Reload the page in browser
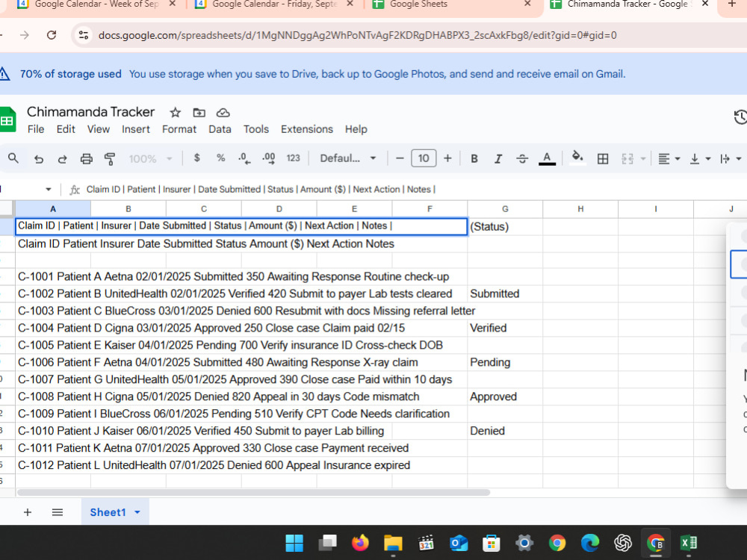The image size is (747, 560). 52,35
